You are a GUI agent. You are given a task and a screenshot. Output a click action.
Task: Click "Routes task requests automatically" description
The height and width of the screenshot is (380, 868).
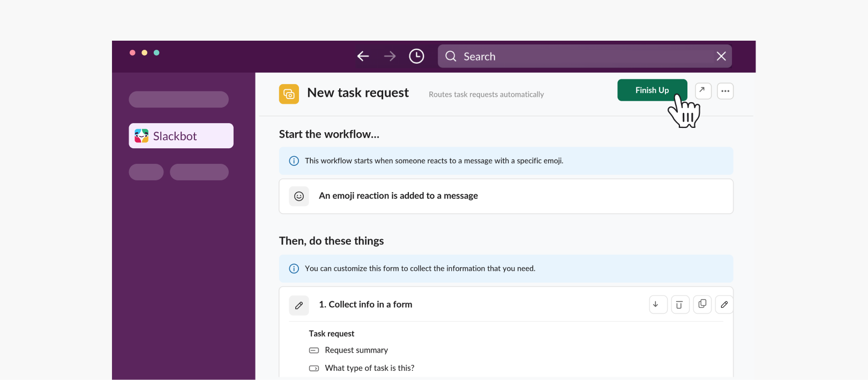[x=487, y=95]
